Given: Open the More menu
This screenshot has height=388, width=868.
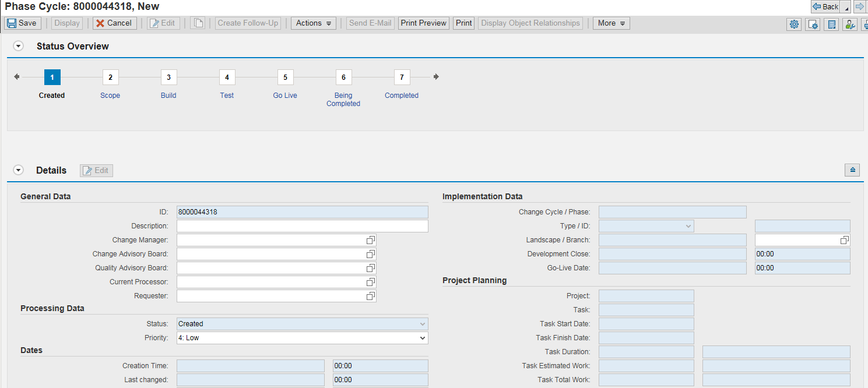Looking at the screenshot, I should coord(611,23).
